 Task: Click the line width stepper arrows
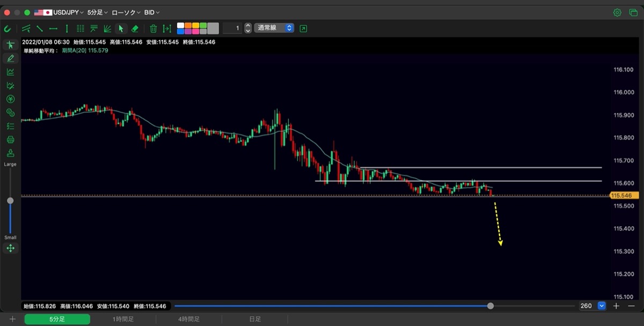point(248,28)
